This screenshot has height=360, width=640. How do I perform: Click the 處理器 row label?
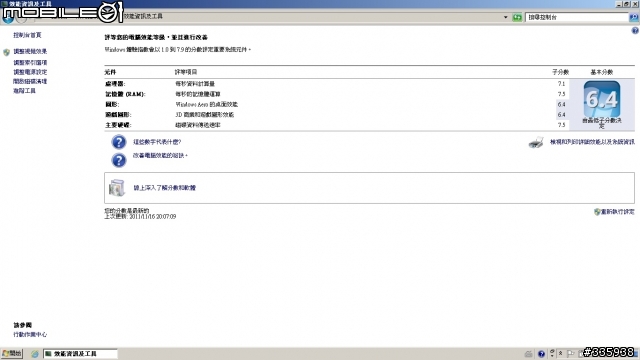[x=115, y=84]
